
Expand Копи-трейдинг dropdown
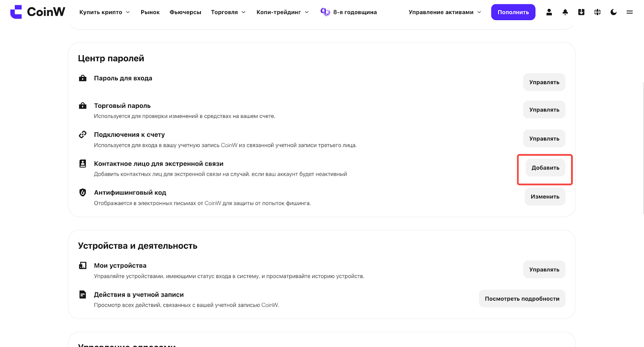click(x=283, y=12)
